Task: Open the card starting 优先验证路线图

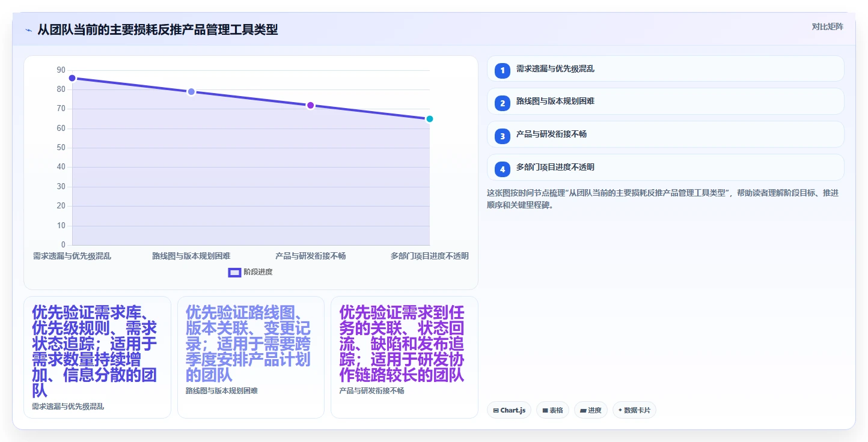Action: point(251,357)
